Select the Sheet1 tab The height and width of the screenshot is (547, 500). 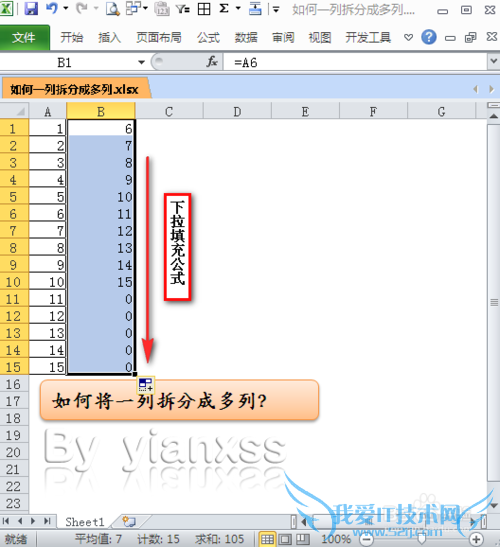(x=85, y=522)
